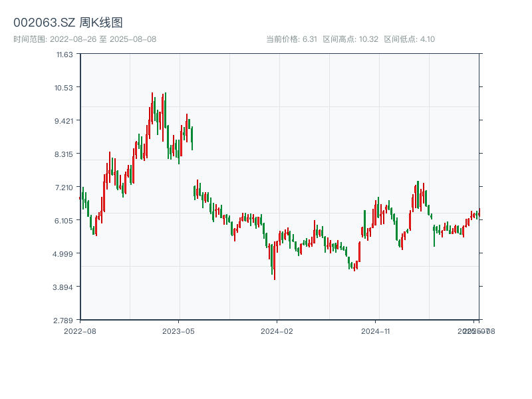
Task: Click the 2.789 bottom y-axis label
Action: click(x=65, y=320)
